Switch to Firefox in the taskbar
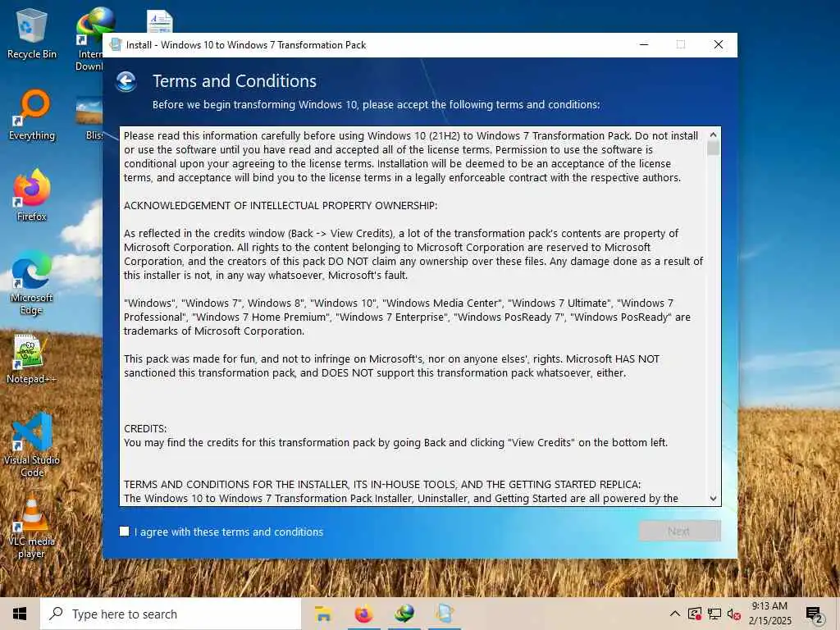Viewport: 840px width, 630px height. [363, 614]
